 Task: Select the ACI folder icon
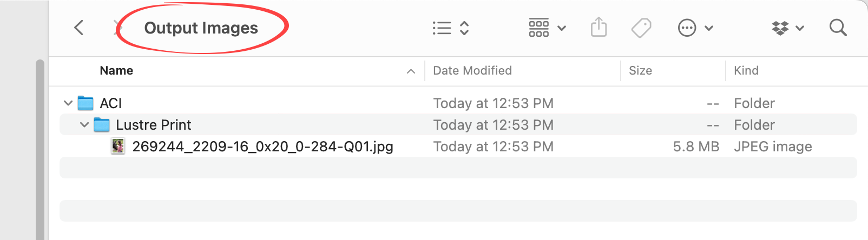point(86,103)
